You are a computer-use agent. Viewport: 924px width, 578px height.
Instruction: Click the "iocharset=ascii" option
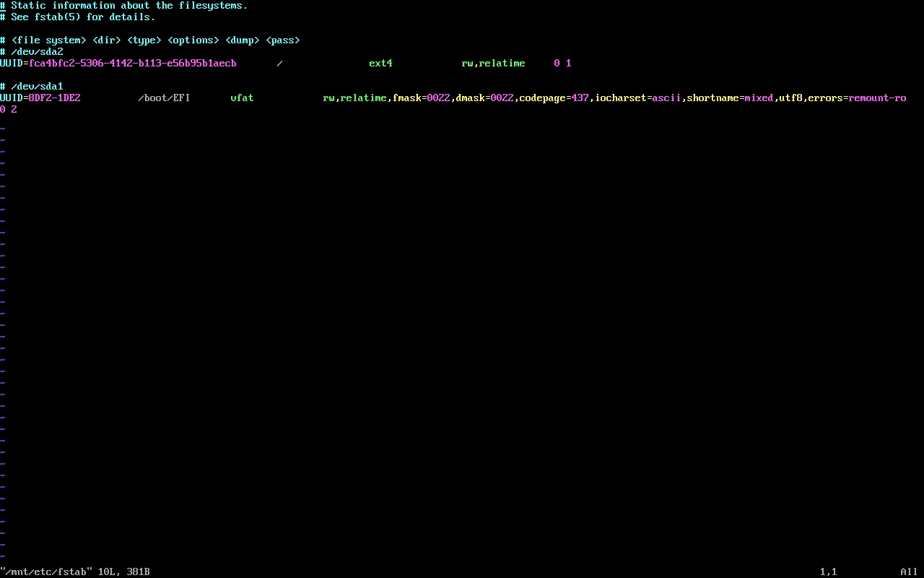(x=638, y=98)
